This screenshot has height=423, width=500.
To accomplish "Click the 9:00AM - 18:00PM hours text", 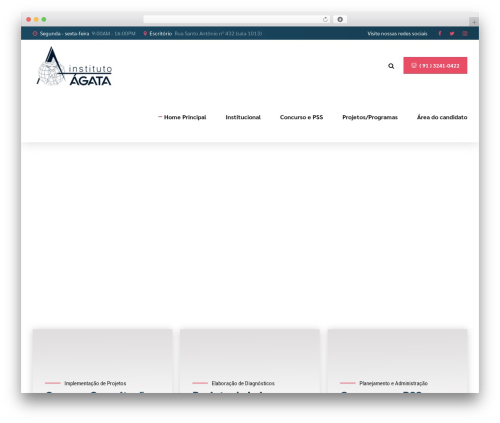I will click(114, 34).
